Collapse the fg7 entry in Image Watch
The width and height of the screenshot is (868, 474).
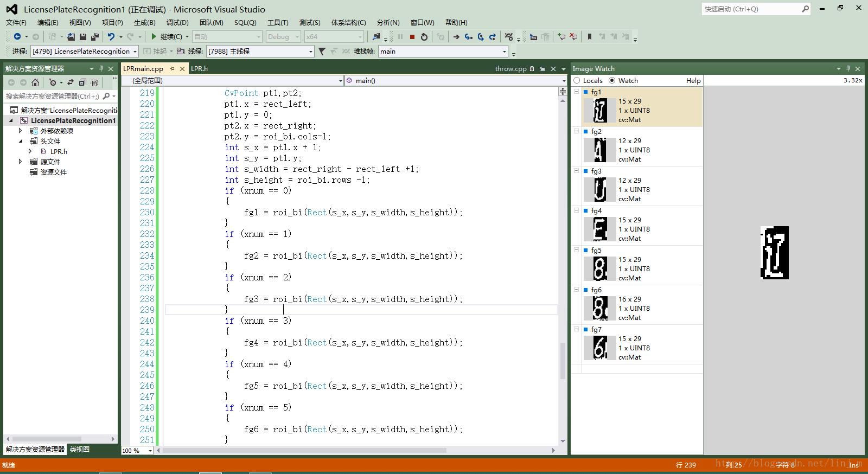576,329
